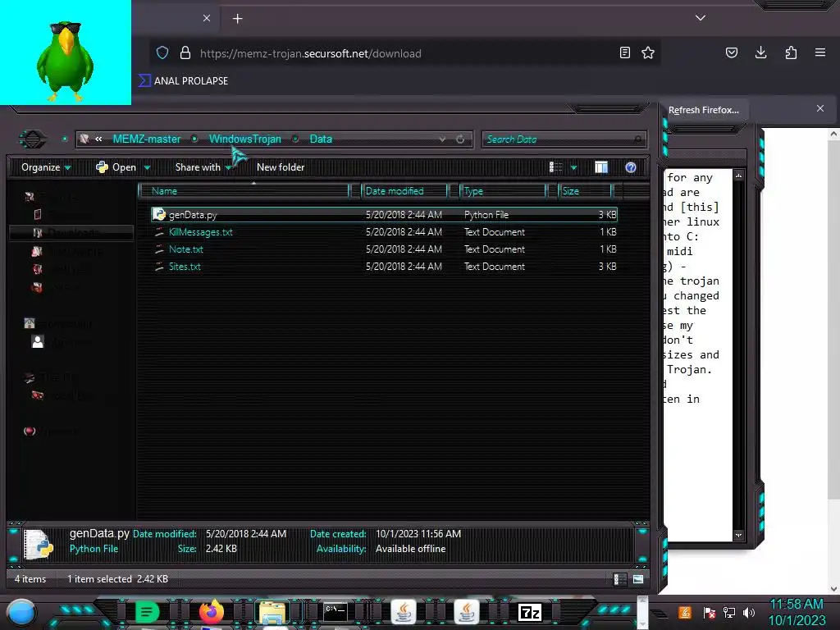Switch to large icons view in status bar
The image size is (840, 630).
[x=638, y=579]
